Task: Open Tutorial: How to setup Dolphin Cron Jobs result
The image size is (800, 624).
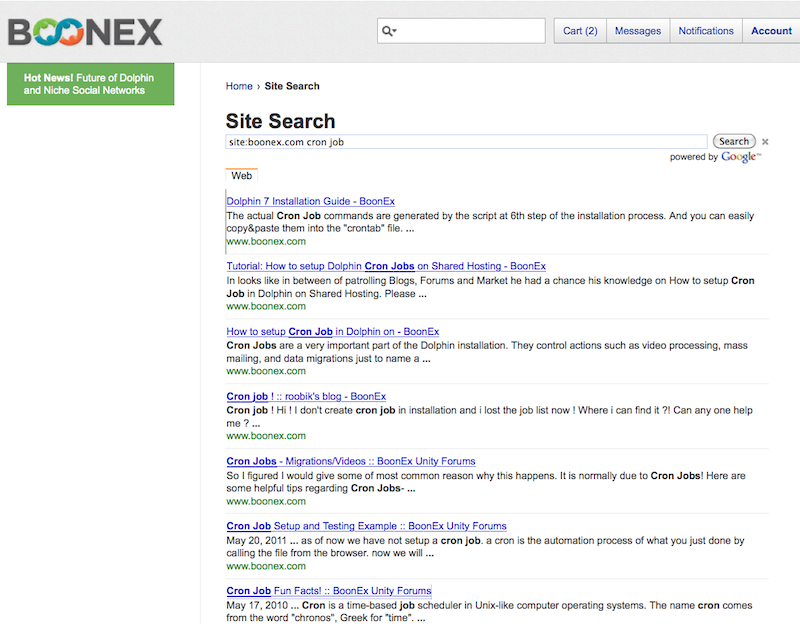Action: click(386, 266)
